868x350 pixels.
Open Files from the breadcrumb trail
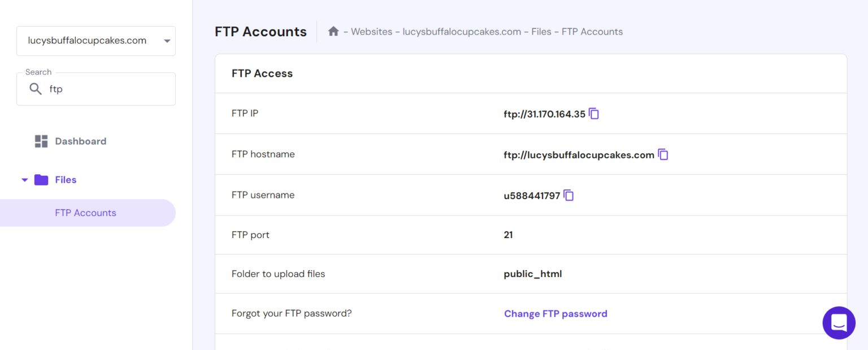pos(541,31)
